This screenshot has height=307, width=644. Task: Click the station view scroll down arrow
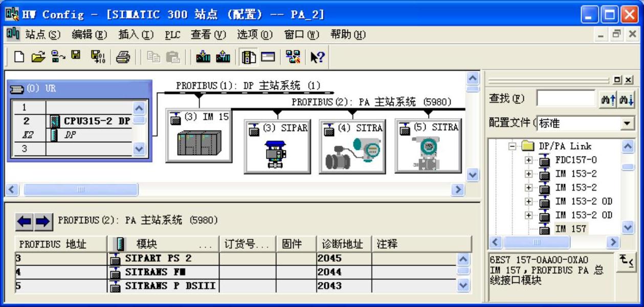(473, 175)
